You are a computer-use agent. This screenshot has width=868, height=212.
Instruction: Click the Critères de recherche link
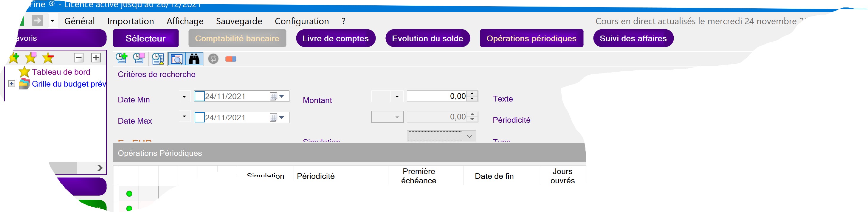click(x=156, y=74)
